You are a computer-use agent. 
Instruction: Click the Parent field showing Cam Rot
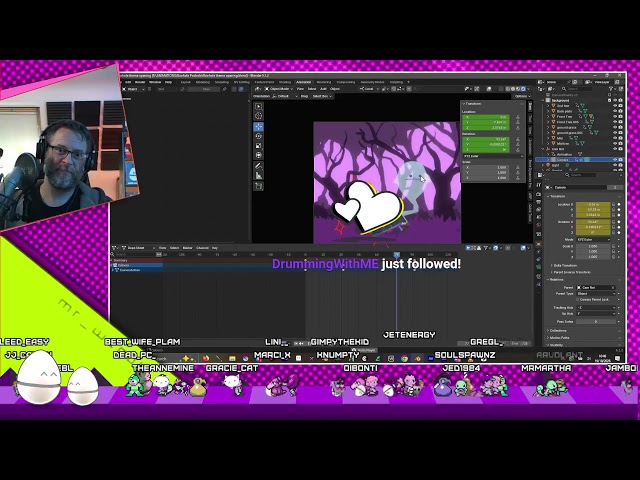point(596,287)
